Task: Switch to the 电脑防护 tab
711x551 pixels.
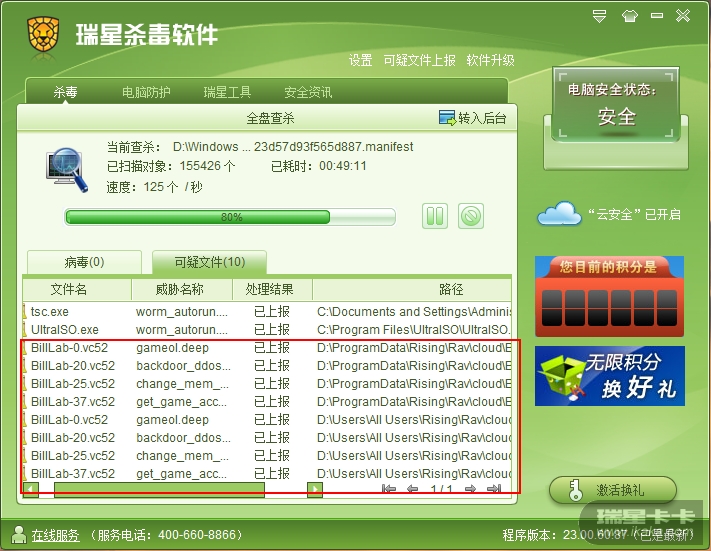Action: (x=146, y=92)
